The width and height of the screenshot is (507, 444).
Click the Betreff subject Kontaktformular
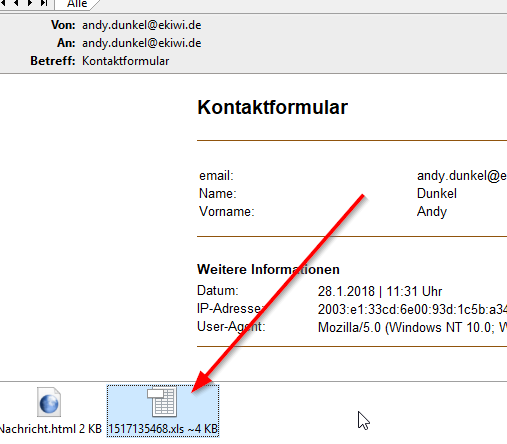(x=126, y=61)
